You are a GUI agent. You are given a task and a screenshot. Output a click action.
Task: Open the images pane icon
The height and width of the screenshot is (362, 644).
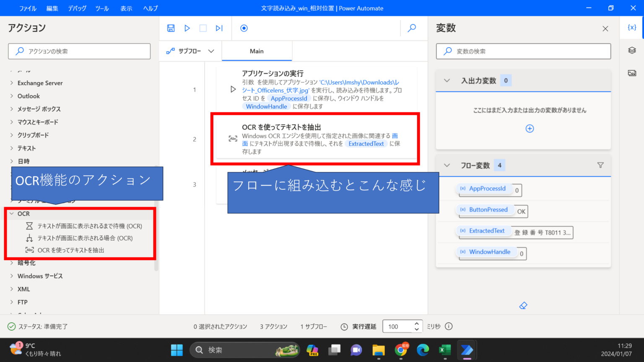pyautogui.click(x=632, y=72)
